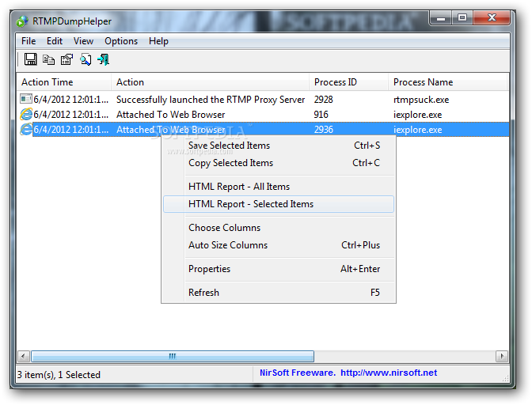Click the iexplore.exe cell for process 916

(x=418, y=115)
